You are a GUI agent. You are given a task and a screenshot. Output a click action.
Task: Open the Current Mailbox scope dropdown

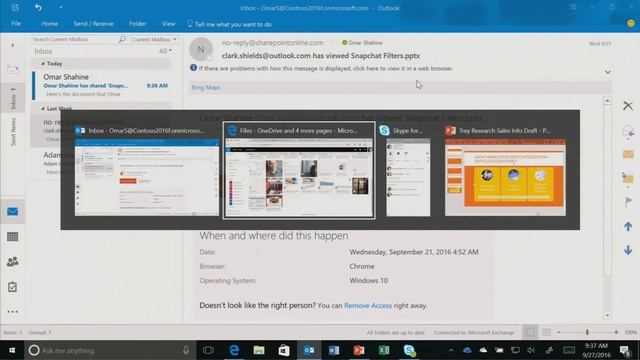coord(154,39)
